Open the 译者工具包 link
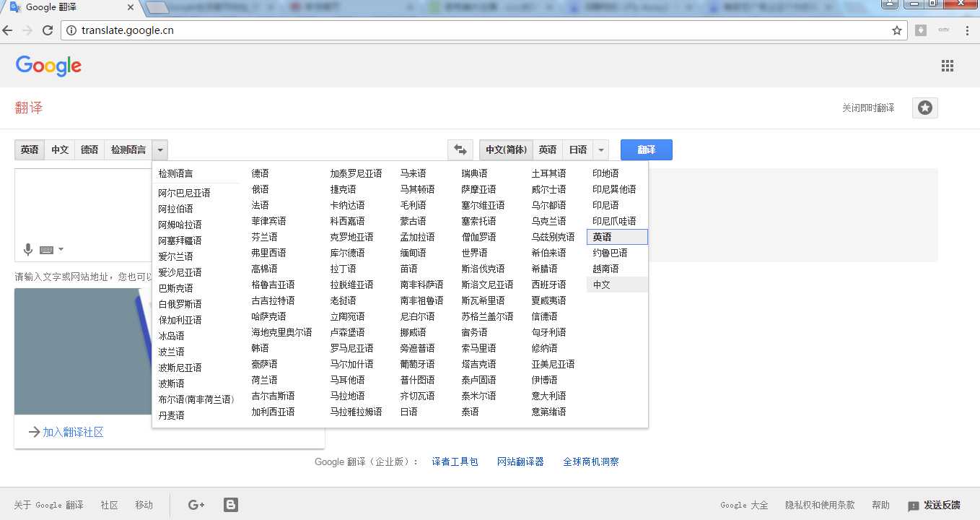980x520 pixels. tap(455, 461)
